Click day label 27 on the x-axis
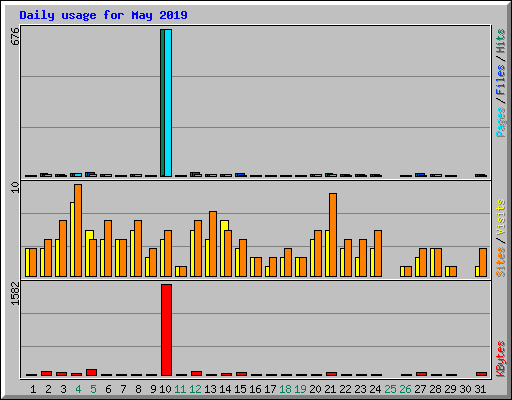This screenshot has height=400, width=512. coord(420,389)
